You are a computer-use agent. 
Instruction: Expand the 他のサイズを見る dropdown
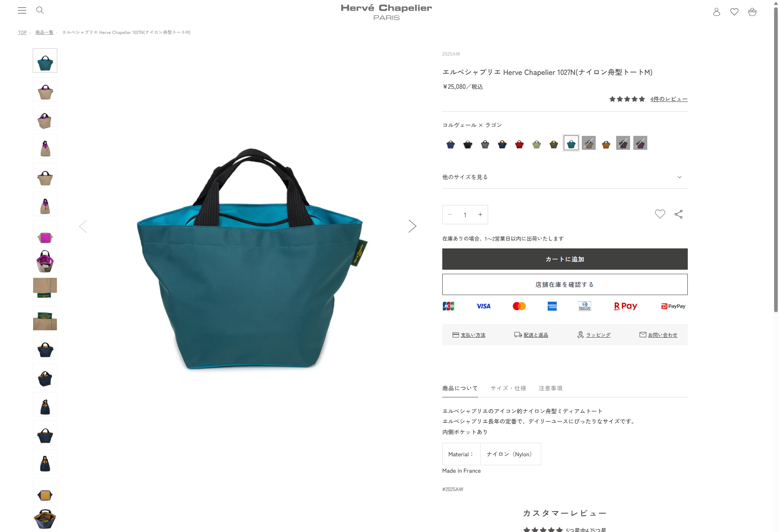click(x=565, y=177)
